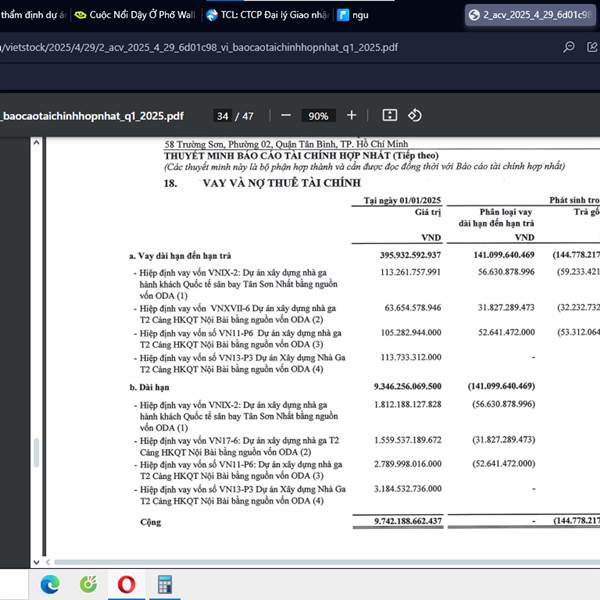600x600 pixels.
Task: Click the page number field showing 34
Action: pyautogui.click(x=223, y=116)
